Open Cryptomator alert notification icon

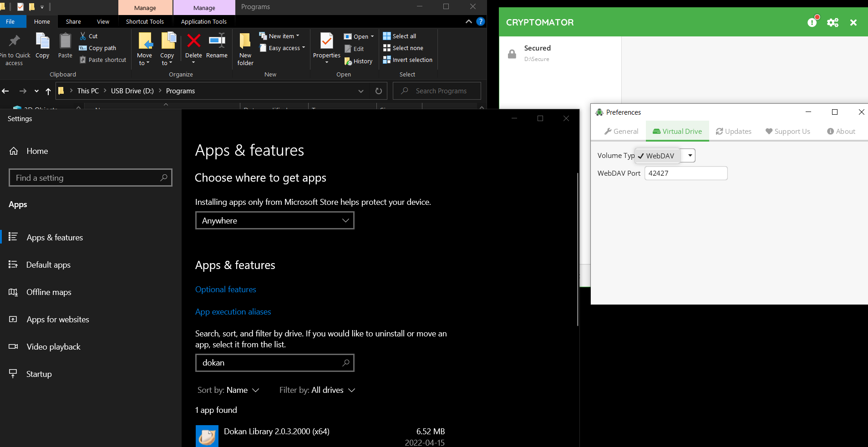pyautogui.click(x=812, y=22)
